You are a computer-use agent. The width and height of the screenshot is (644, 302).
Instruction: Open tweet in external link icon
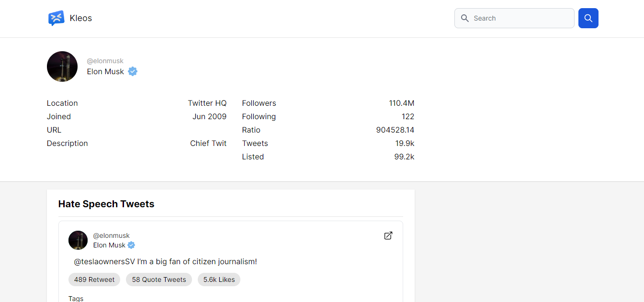tap(388, 235)
